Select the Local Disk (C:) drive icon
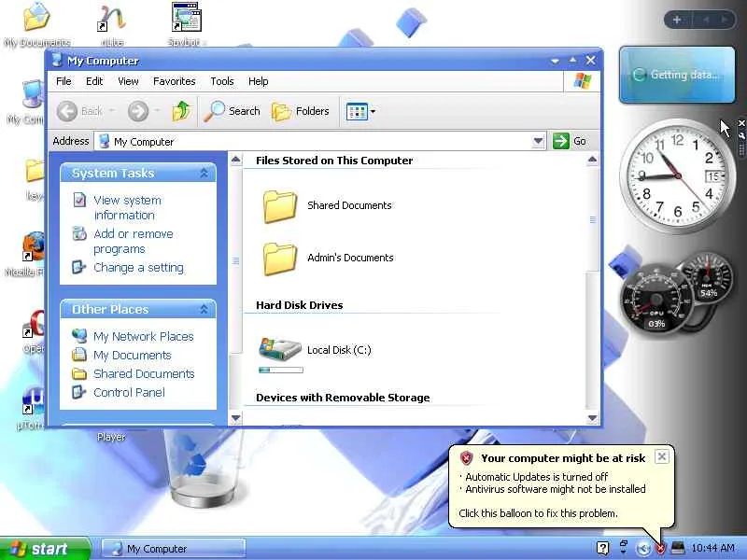 tap(280, 349)
